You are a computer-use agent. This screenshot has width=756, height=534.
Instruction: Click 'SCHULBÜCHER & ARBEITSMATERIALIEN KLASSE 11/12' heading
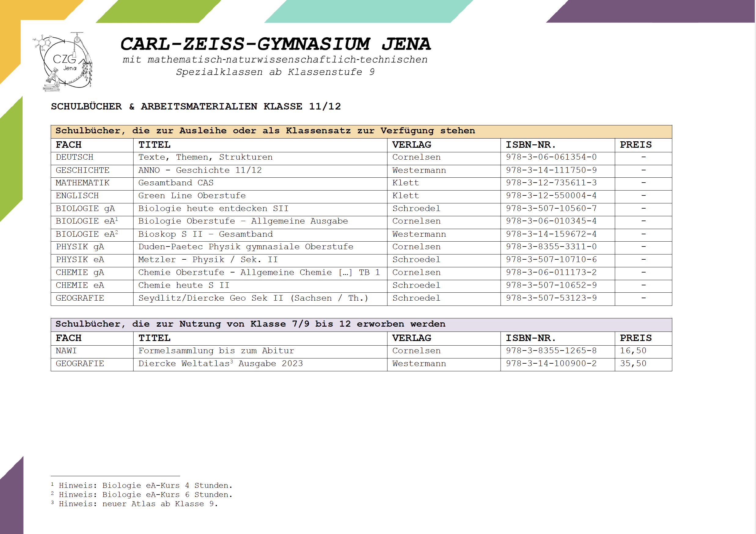[196, 106]
